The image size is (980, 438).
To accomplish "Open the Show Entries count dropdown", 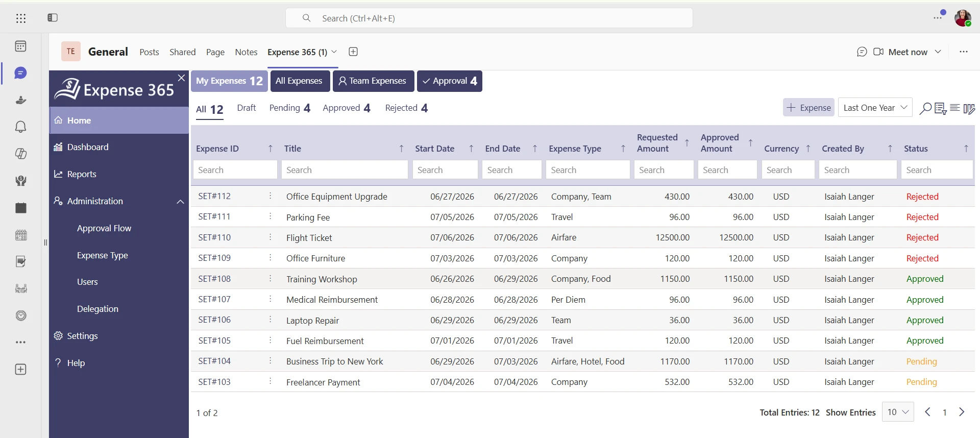I will tap(898, 412).
